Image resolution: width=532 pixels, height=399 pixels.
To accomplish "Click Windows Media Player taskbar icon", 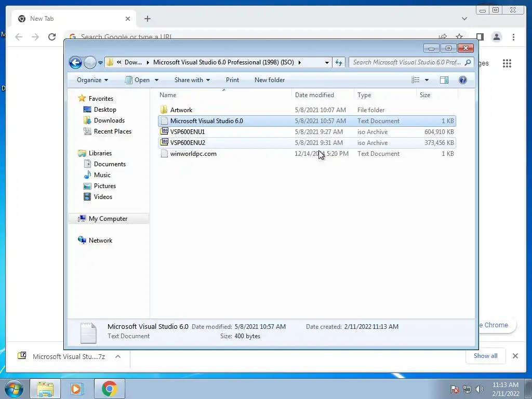I will pos(77,389).
